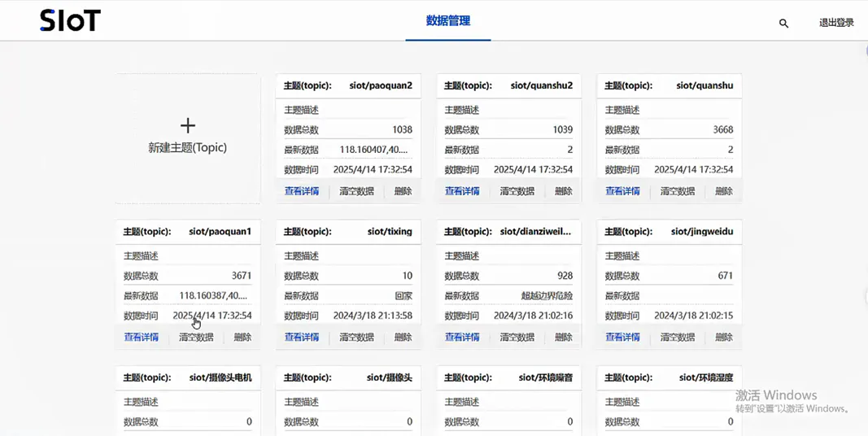The height and width of the screenshot is (436, 868).
Task: Click the SIoT logo
Action: point(70,20)
